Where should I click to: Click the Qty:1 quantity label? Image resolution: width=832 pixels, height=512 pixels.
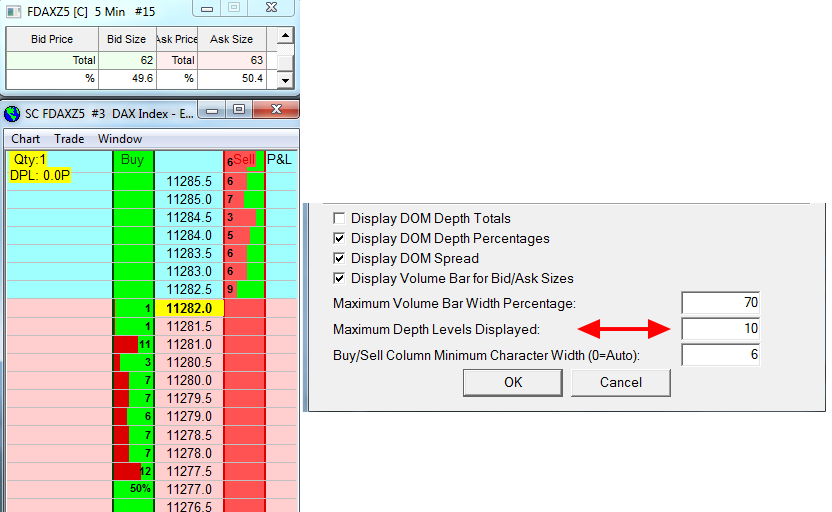click(29, 160)
